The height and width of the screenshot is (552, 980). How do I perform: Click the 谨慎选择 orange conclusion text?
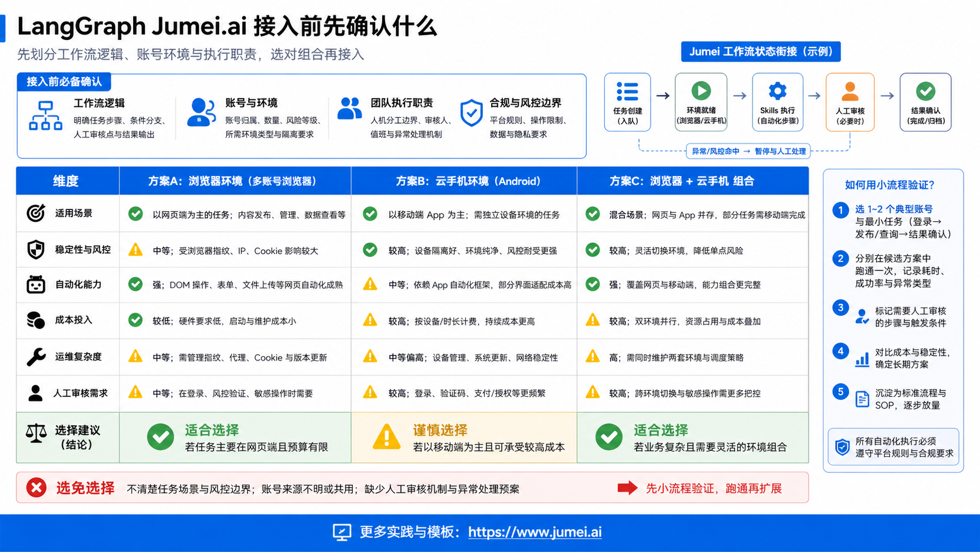pos(440,430)
